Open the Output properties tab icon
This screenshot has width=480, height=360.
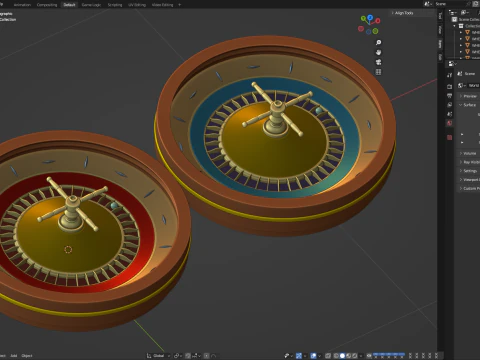pos(449,96)
